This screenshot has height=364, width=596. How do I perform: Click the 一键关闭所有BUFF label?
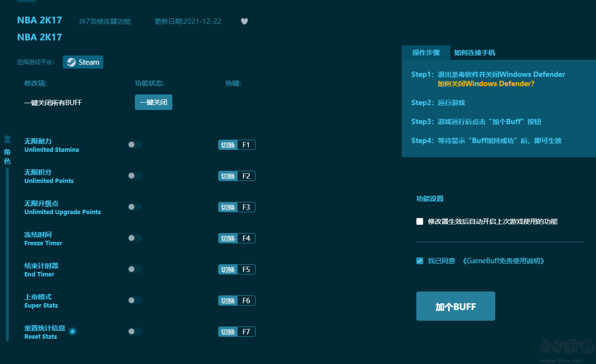coord(53,103)
